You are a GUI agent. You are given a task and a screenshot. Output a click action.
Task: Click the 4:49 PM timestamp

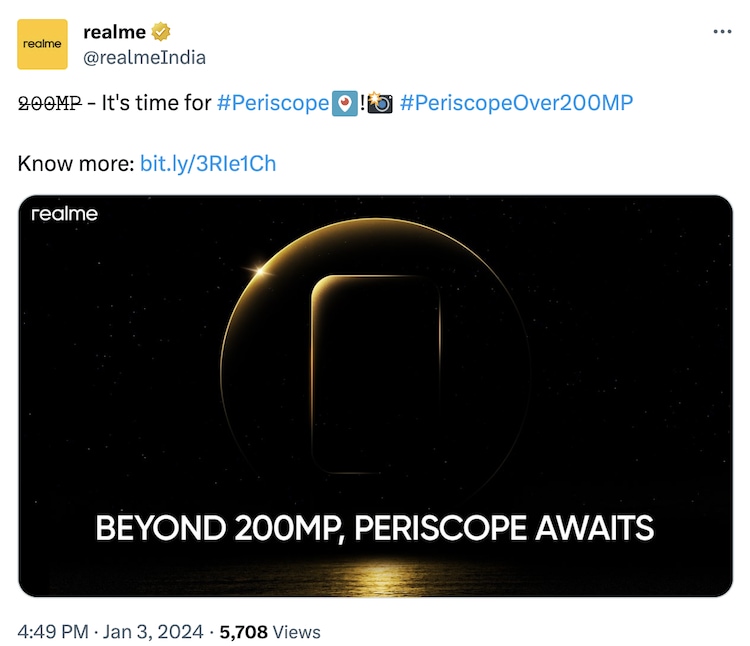click(53, 631)
